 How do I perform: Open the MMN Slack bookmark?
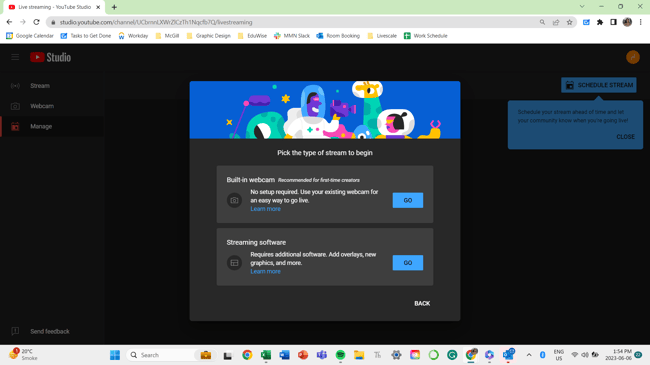(292, 36)
